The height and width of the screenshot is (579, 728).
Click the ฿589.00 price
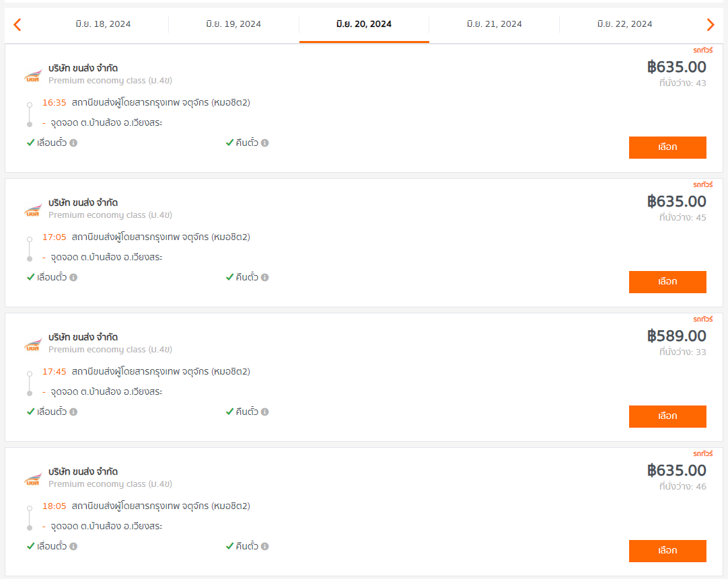676,336
